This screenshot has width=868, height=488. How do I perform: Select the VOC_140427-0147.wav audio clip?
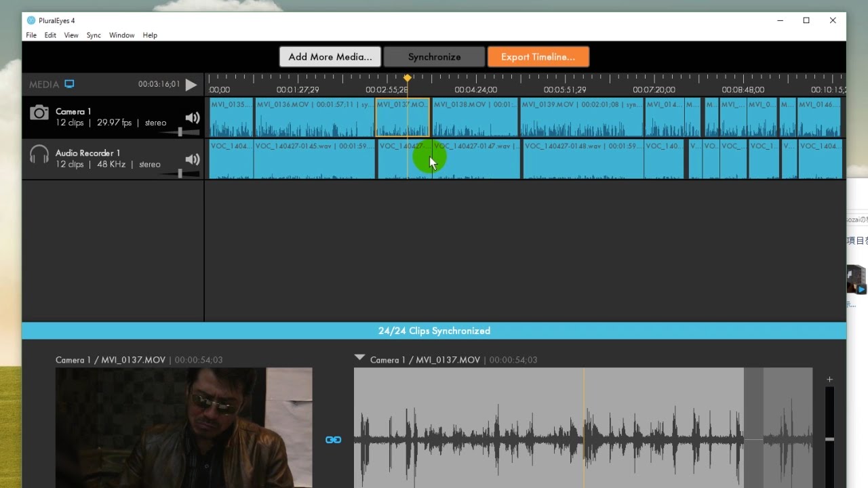[x=476, y=159]
